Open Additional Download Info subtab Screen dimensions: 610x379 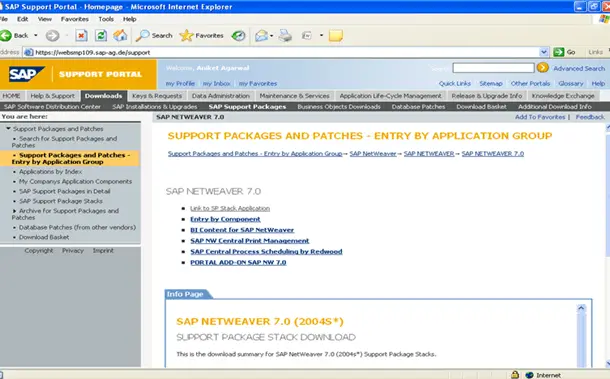(555, 107)
